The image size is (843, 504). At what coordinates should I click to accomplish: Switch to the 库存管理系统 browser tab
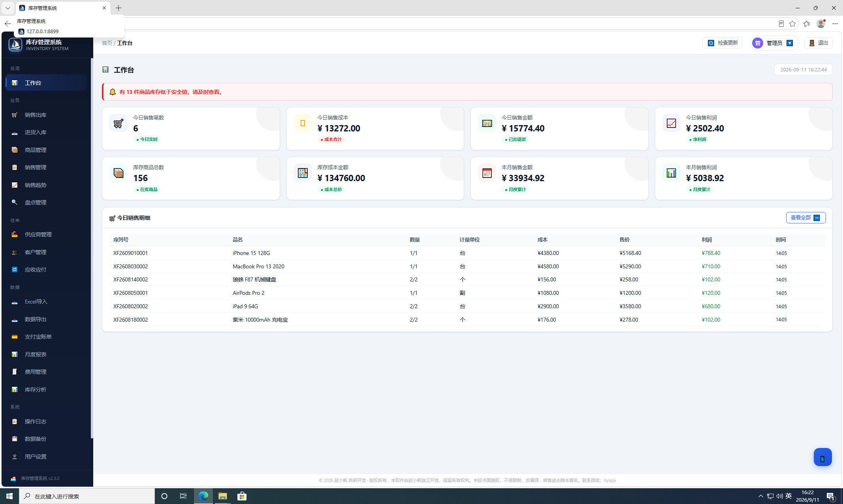tap(63, 8)
